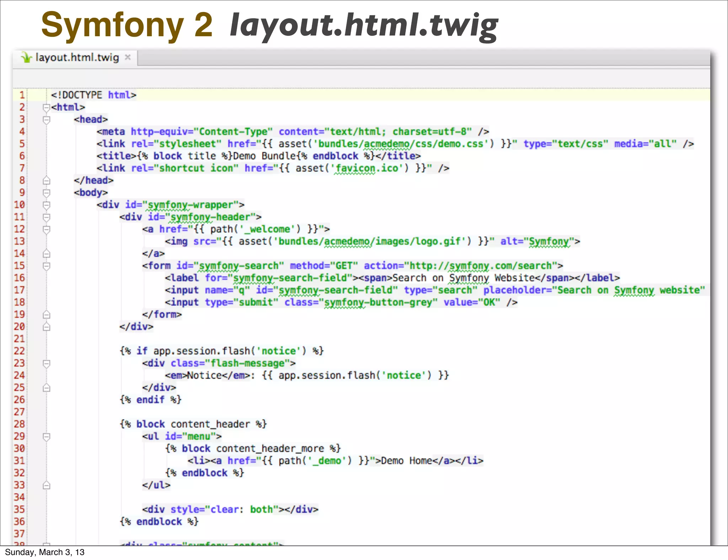Click the block content_header_more Twig tag
728x560 pixels.
(253, 448)
